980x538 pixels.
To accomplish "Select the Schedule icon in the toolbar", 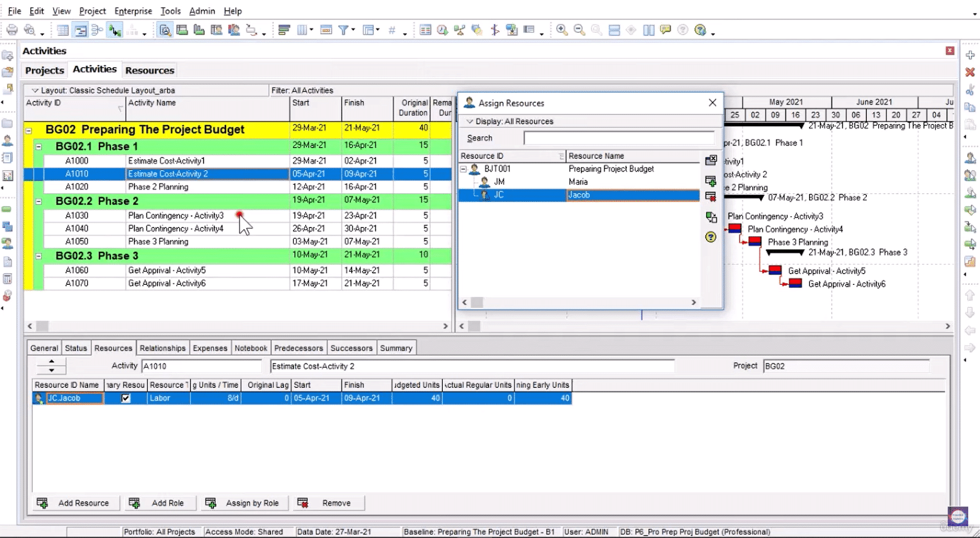I will [x=442, y=30].
